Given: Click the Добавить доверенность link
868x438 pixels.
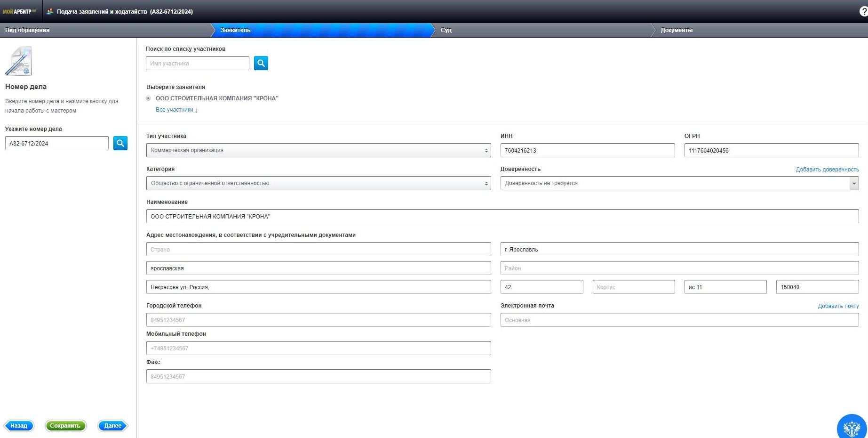Looking at the screenshot, I should click(827, 170).
